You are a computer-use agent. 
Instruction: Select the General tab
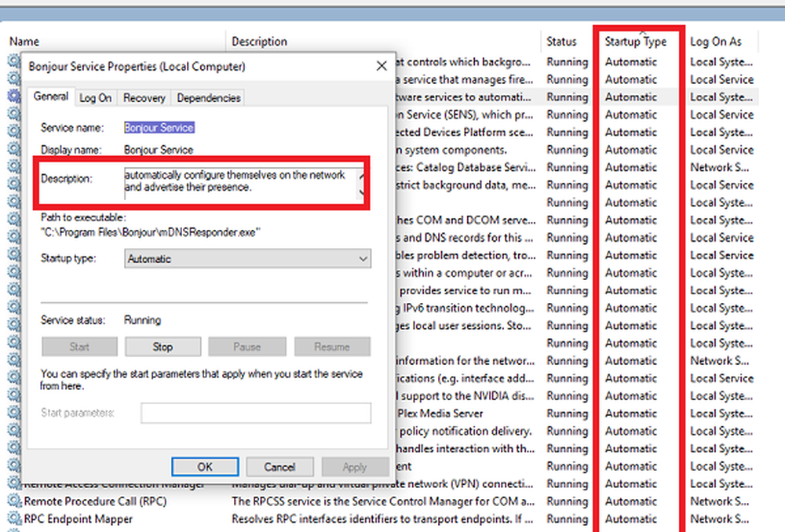click(52, 97)
